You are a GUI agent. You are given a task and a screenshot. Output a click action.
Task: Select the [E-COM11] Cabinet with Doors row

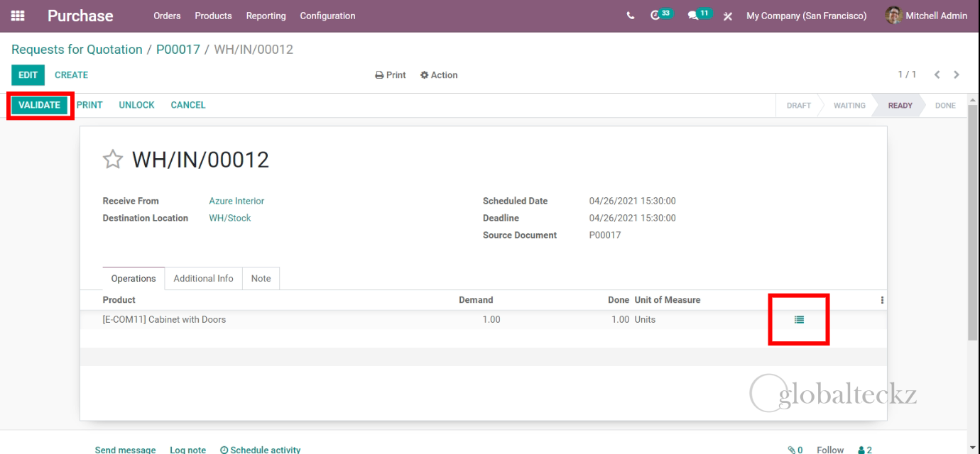(483, 320)
